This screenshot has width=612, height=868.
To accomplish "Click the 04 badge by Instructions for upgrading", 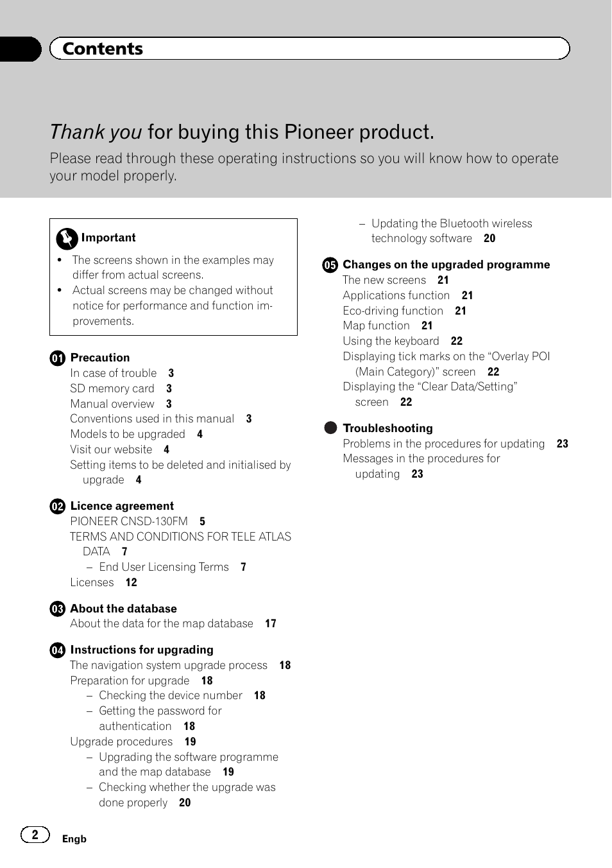I will click(x=58, y=650).
